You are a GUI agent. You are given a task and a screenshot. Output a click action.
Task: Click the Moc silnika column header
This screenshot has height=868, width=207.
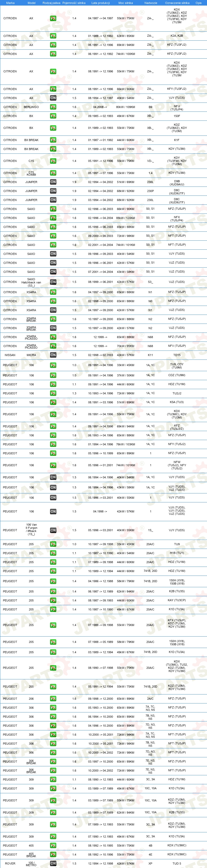point(126,3)
